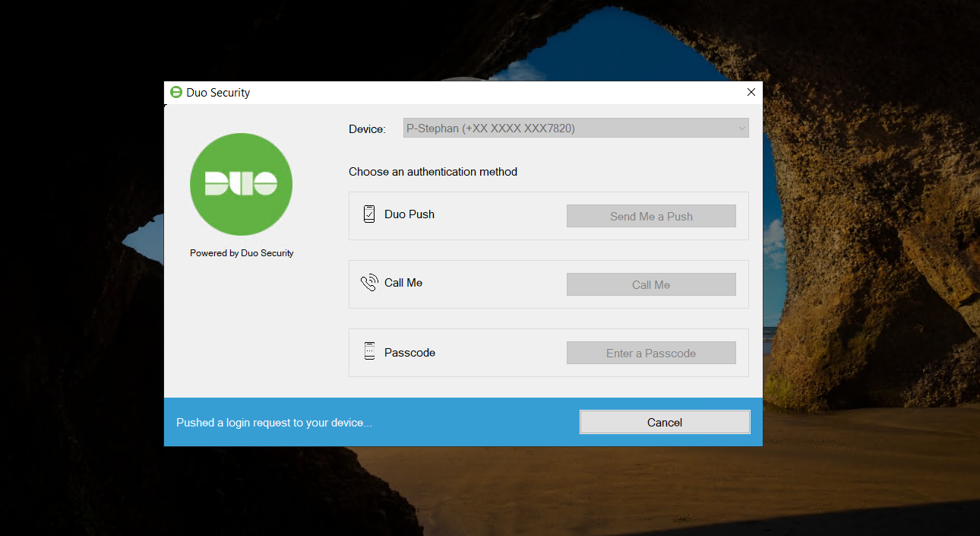The height and width of the screenshot is (536, 980).
Task: Click the Duo Push phone checkmark icon
Action: [369, 214]
